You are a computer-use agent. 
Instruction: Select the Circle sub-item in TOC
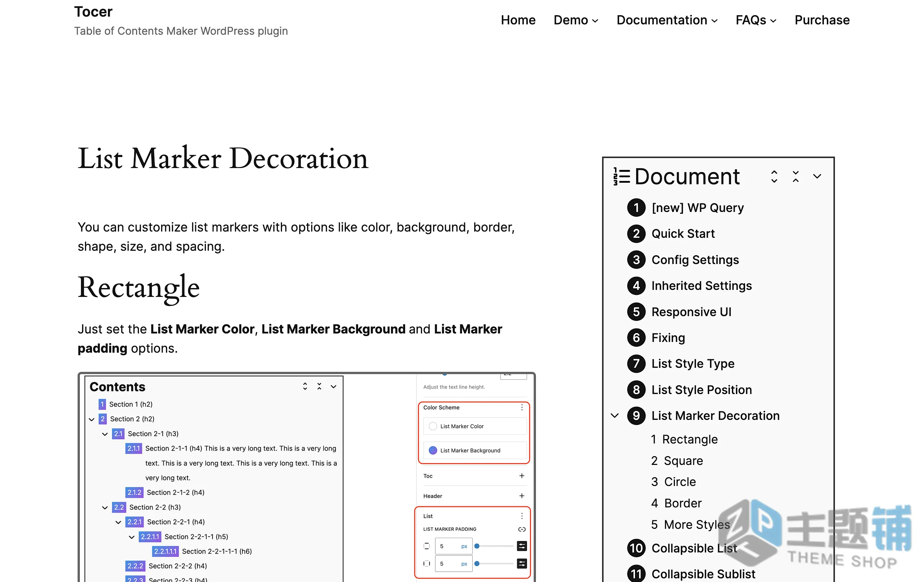pyautogui.click(x=680, y=482)
